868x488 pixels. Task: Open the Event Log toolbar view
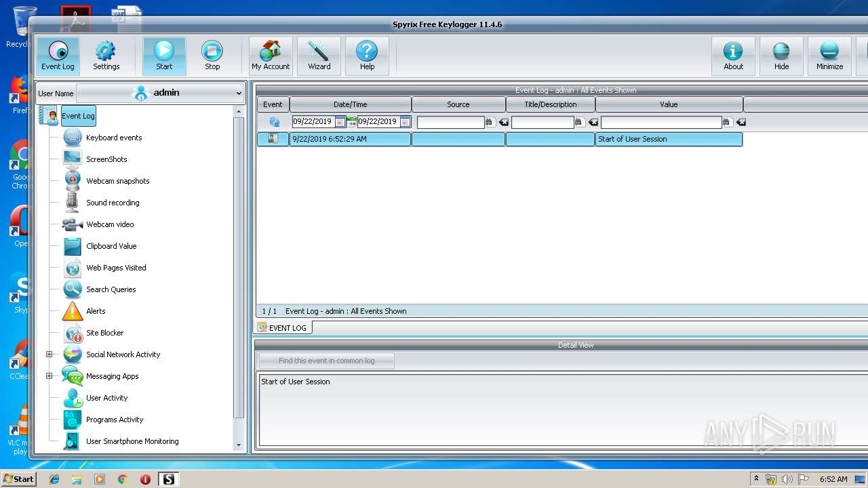pyautogui.click(x=58, y=56)
